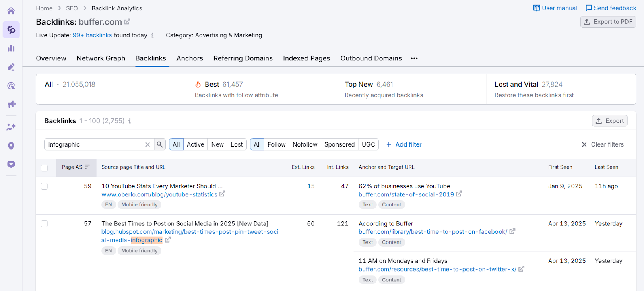The height and width of the screenshot is (291, 644).
Task: Switch to the Overview tab
Action: click(x=51, y=58)
